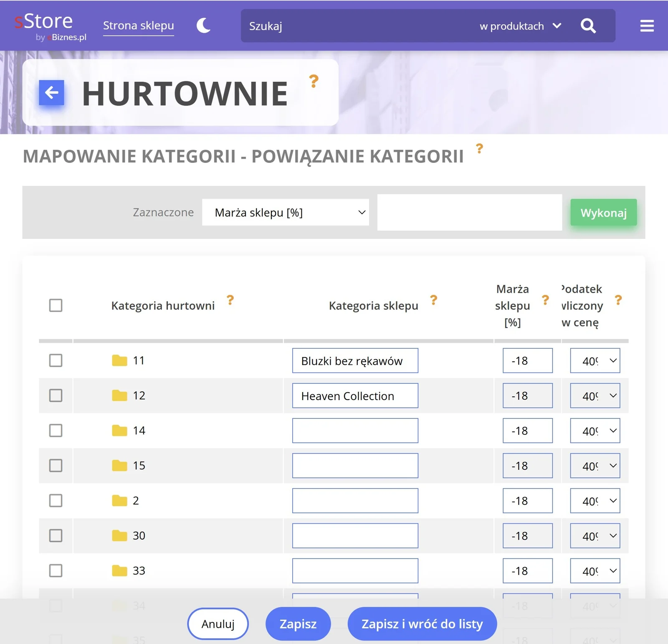
Task: Click margin field -18 for row 14
Action: [x=528, y=431]
